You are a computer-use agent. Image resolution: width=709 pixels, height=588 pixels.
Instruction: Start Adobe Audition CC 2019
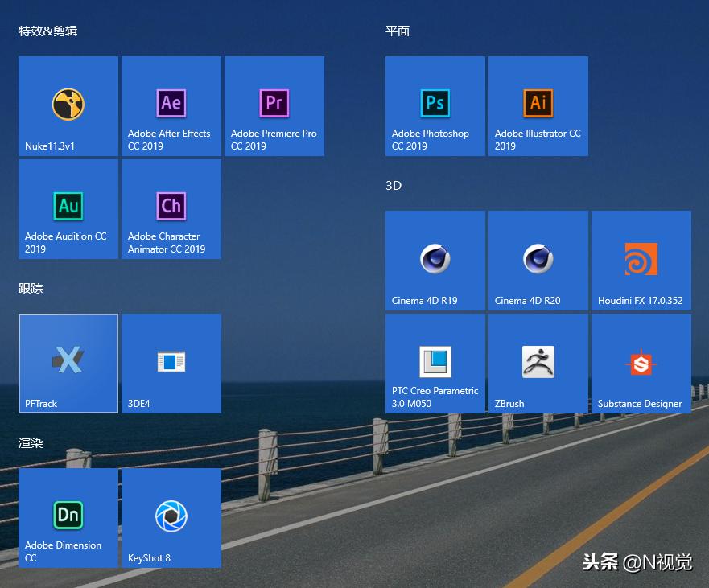click(x=68, y=209)
